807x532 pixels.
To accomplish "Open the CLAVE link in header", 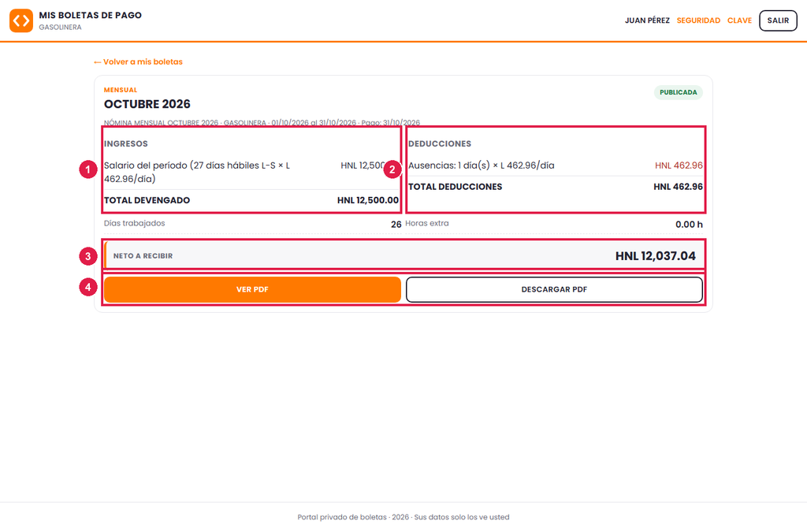I will (x=739, y=20).
